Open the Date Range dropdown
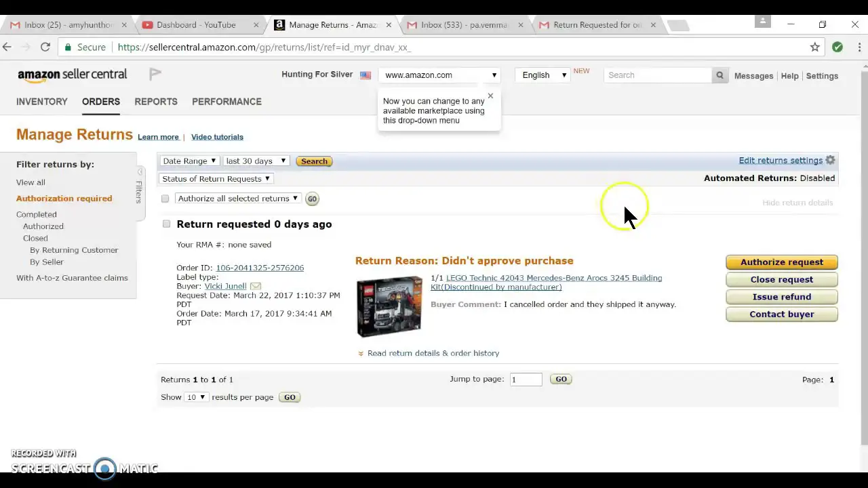The width and height of the screenshot is (868, 488). click(189, 161)
